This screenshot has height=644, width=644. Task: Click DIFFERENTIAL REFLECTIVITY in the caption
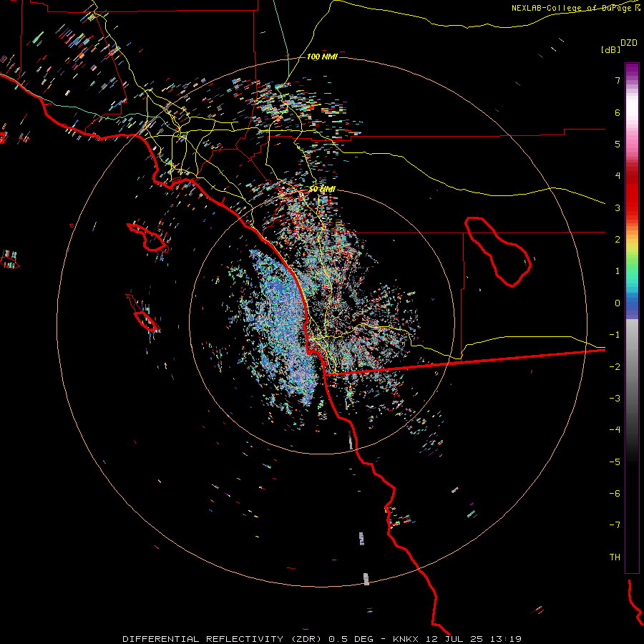[x=203, y=639]
